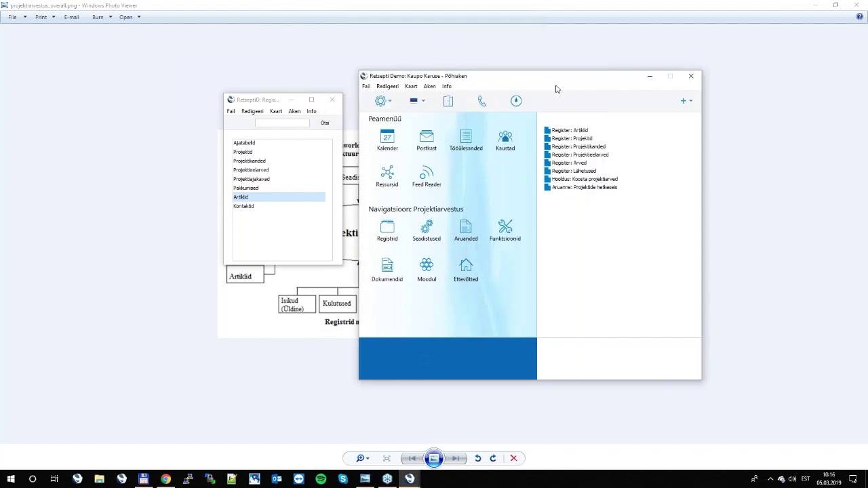Open the gear settings dropdown in Põhiaken
The height and width of the screenshot is (488, 868).
click(383, 101)
